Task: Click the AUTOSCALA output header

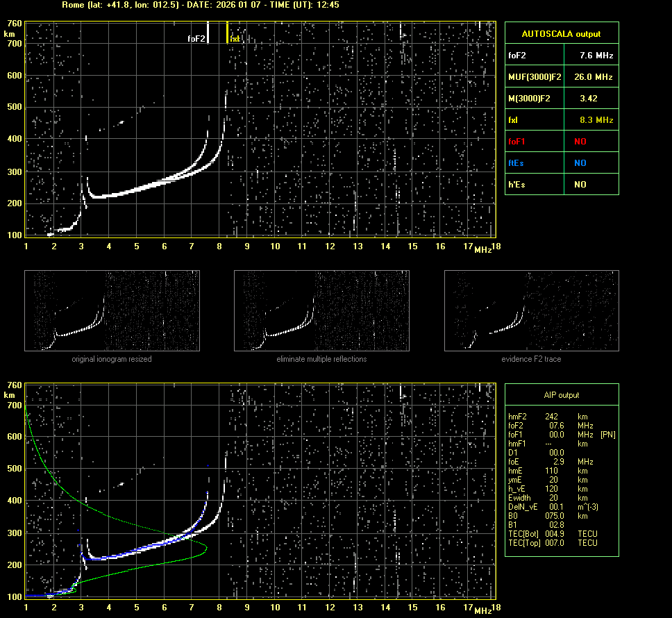Action: tap(561, 33)
